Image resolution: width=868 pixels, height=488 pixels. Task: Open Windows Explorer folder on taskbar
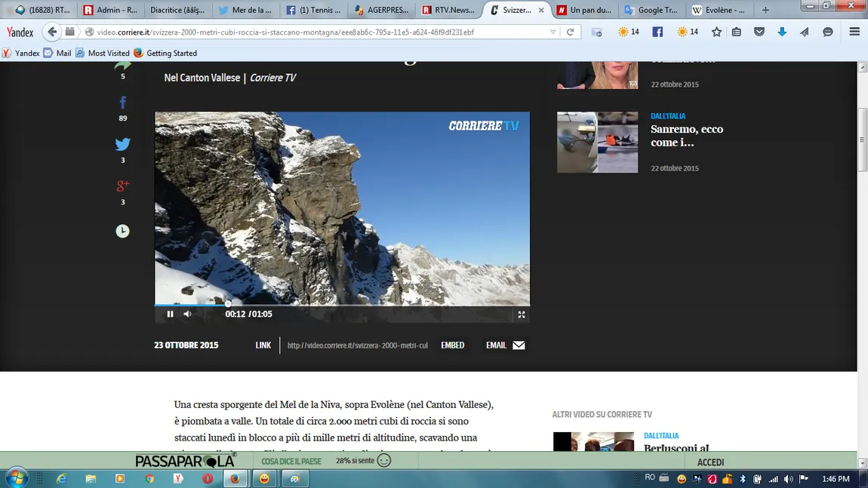pyautogui.click(x=91, y=479)
